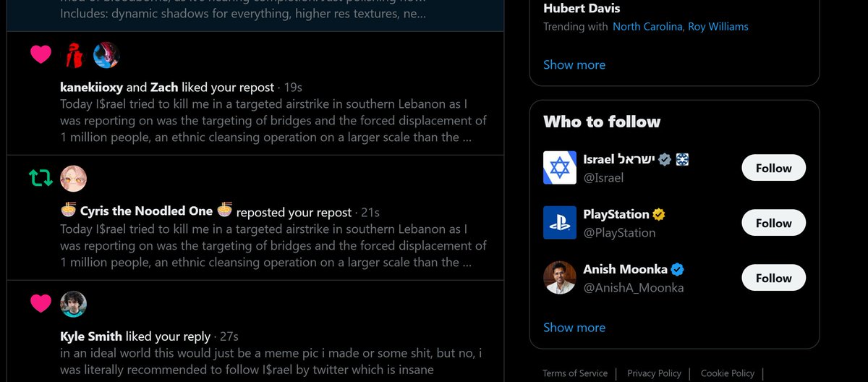Open North Carolina trending link
Viewport: 868px width, 382px height.
click(x=647, y=27)
